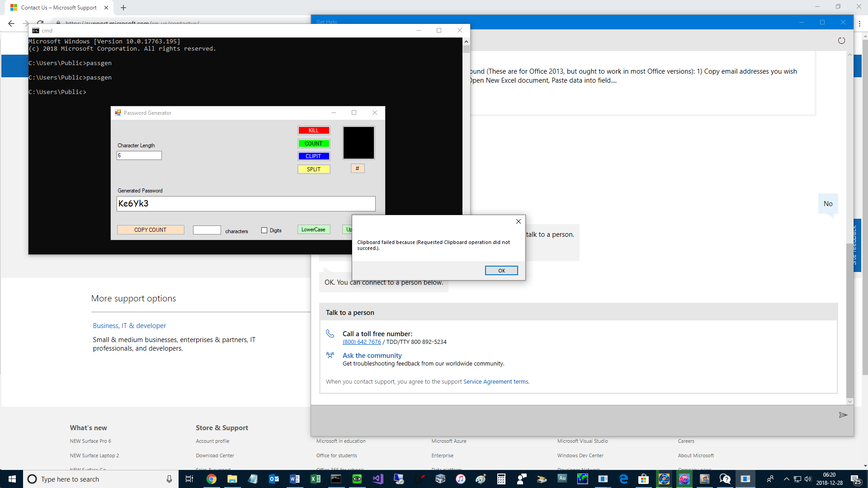Open the Windows Start menu
The height and width of the screenshot is (488, 868).
(12, 479)
